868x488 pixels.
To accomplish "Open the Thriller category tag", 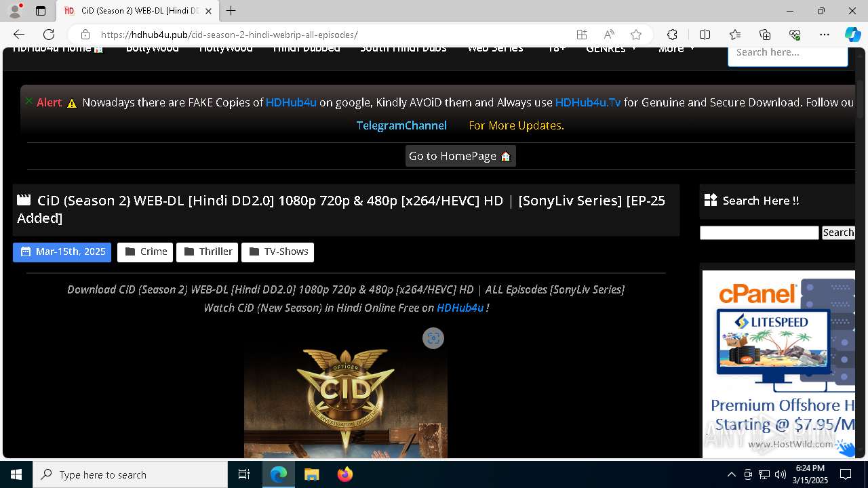I will [x=207, y=252].
